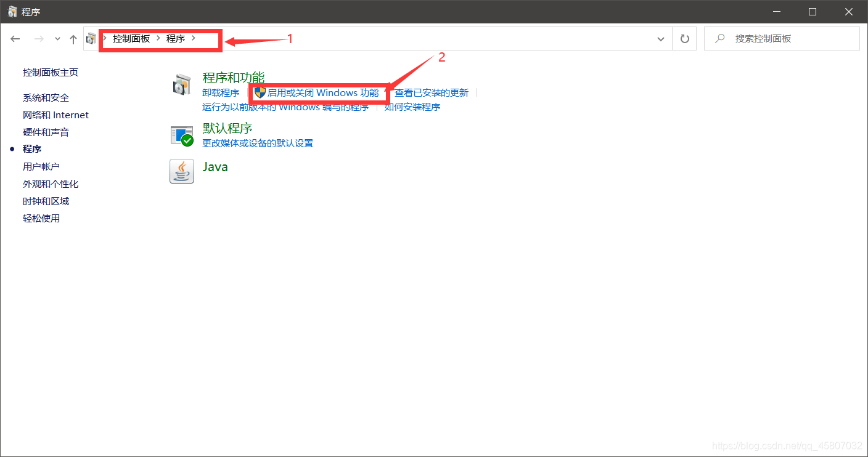The image size is (868, 457).
Task: Click 更改媒体或设备的默认设置 link
Action: (x=258, y=143)
